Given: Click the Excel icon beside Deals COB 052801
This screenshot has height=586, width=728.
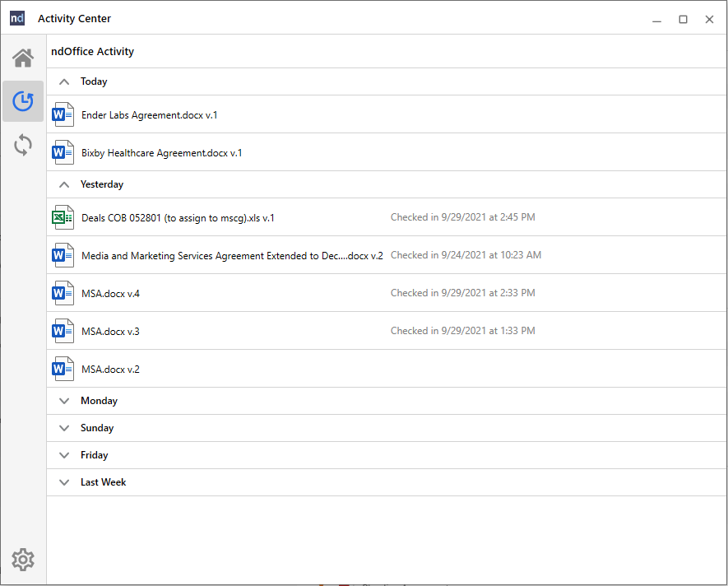Looking at the screenshot, I should tap(62, 216).
